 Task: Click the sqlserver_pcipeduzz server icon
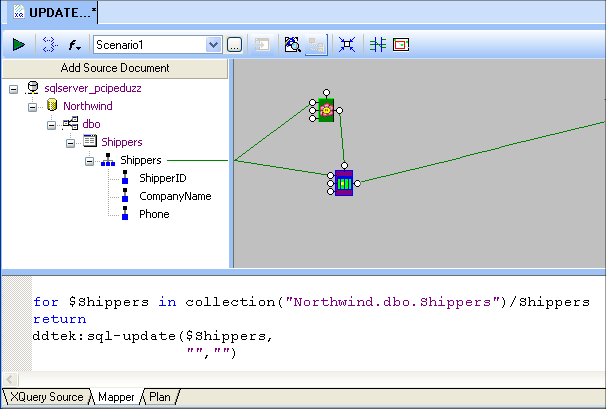coord(33,88)
